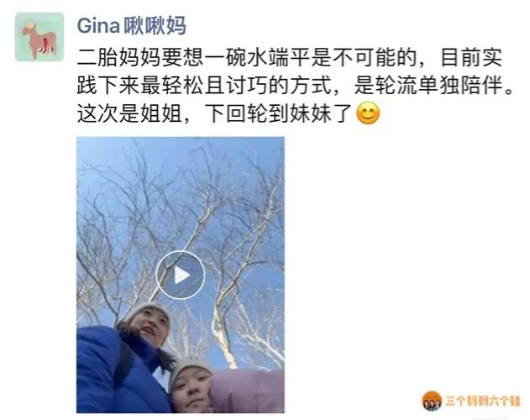This screenshot has height=420, width=530.
Task: Click the blue sky at the video top
Action: (x=181, y=149)
